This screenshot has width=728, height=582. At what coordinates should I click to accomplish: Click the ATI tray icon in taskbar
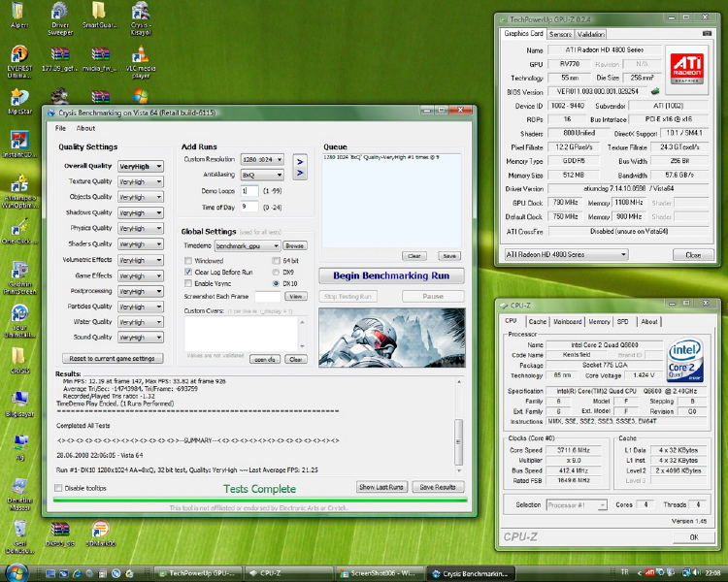pos(650,572)
